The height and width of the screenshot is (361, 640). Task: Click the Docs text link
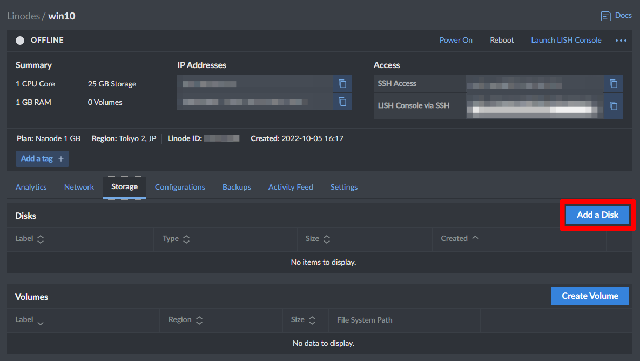623,16
